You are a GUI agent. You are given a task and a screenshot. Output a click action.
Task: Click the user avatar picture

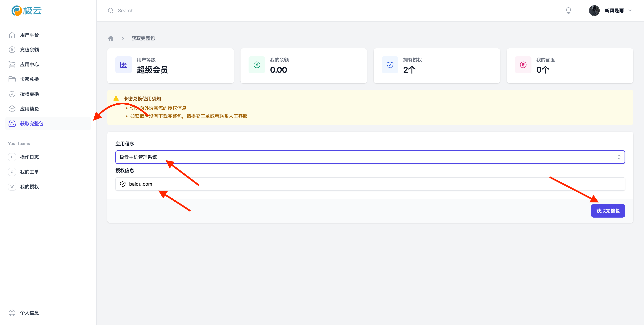[594, 11]
